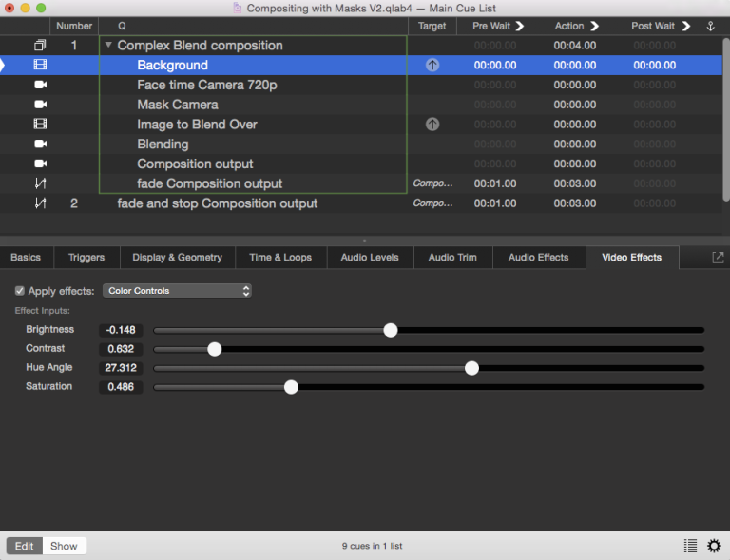Click the film icon beside Image to Blend Over

tap(40, 125)
